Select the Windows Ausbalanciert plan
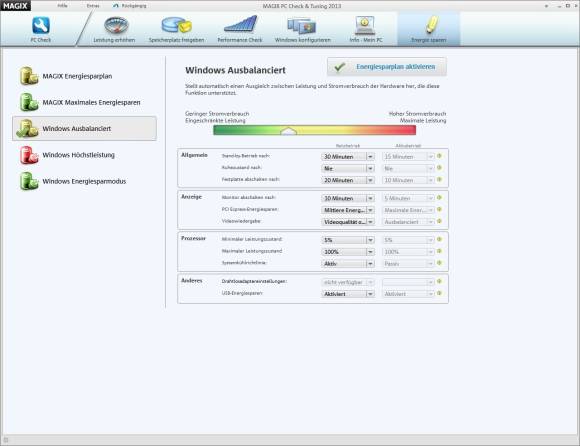This screenshot has height=446, width=580. pyautogui.click(x=84, y=128)
